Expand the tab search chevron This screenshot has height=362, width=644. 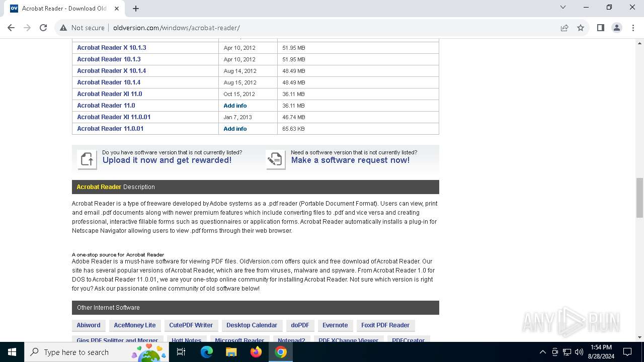563,7
